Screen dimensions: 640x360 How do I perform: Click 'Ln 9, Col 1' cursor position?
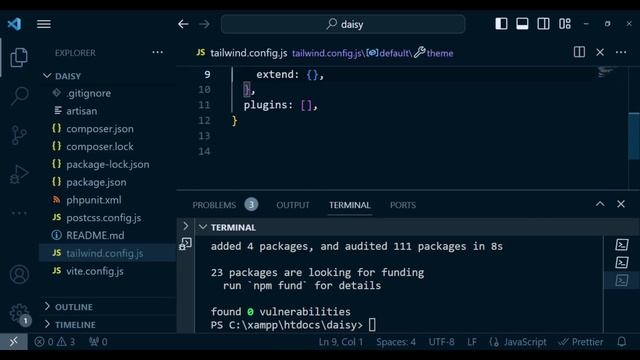[341, 342]
